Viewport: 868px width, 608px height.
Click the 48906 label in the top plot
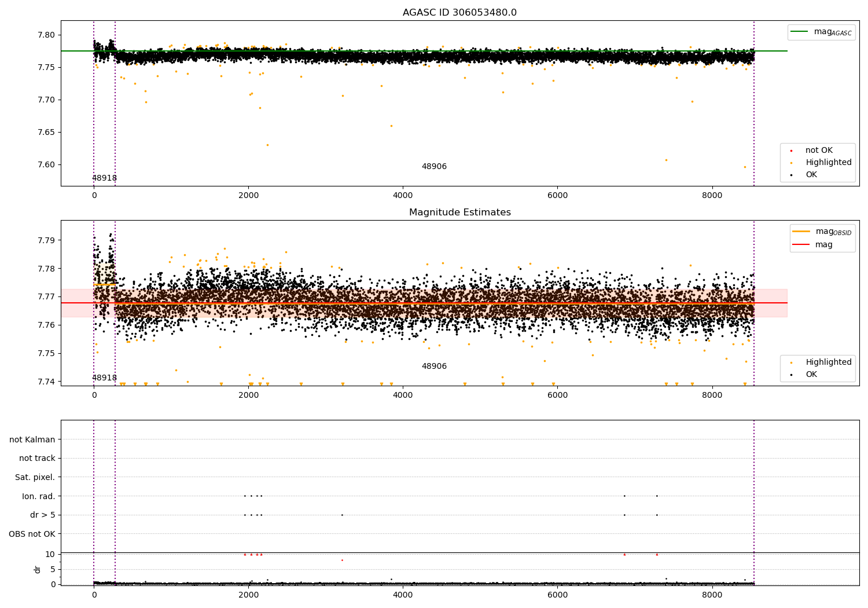434,167
